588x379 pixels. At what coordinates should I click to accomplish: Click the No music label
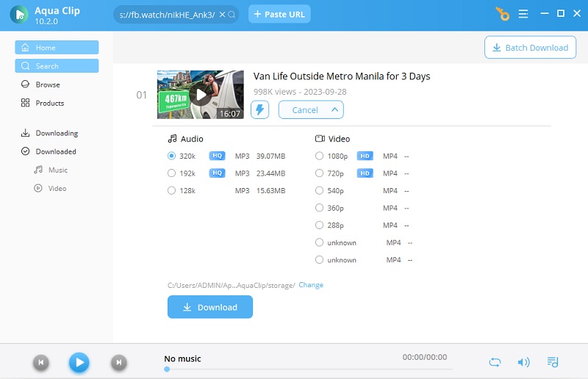point(182,358)
